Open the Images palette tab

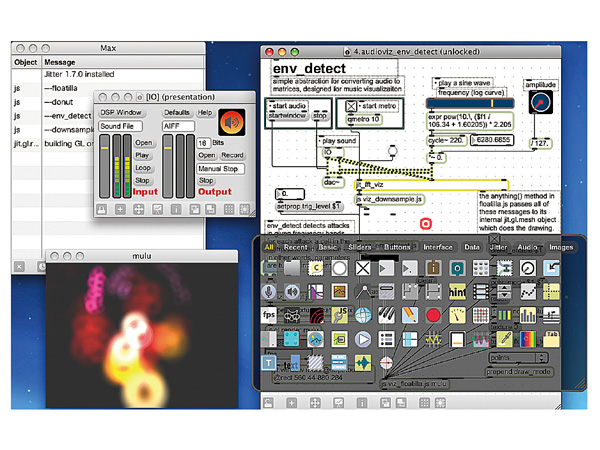[x=561, y=247]
